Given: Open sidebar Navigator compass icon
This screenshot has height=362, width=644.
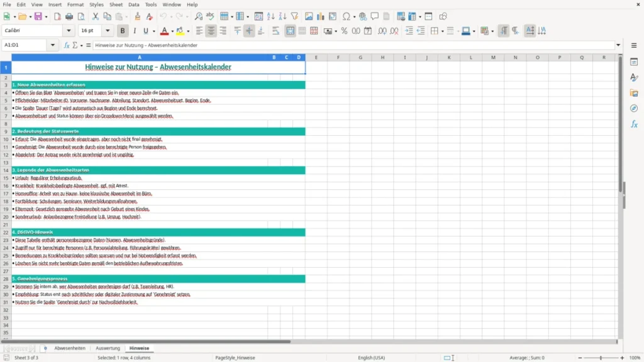Looking at the screenshot, I should (x=634, y=108).
